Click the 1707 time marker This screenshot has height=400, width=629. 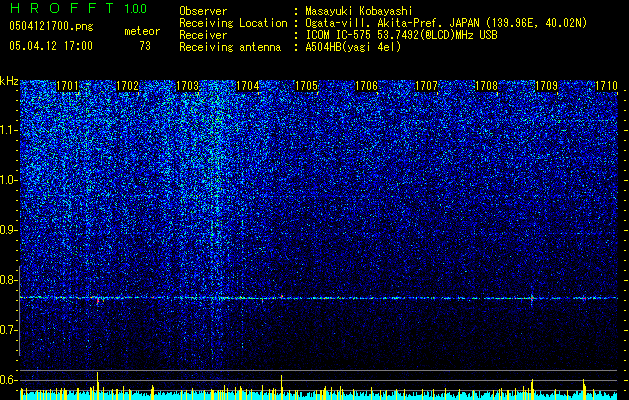pyautogui.click(x=426, y=86)
